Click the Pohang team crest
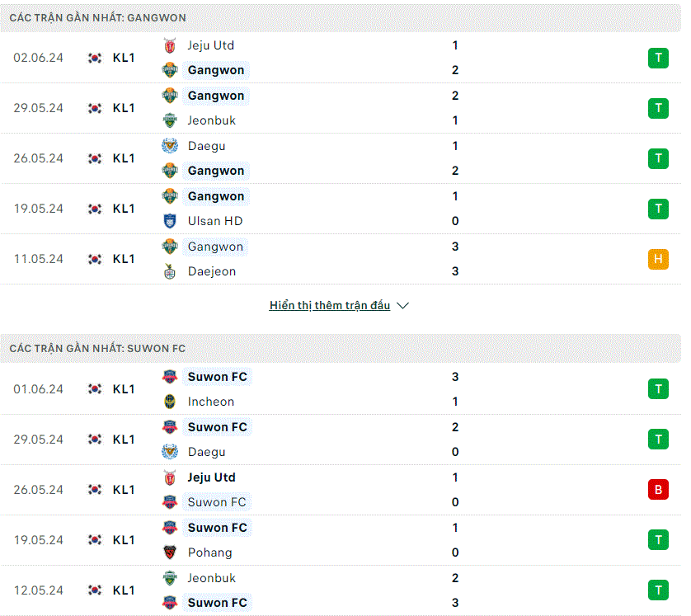The width and height of the screenshot is (691, 616). 170,553
